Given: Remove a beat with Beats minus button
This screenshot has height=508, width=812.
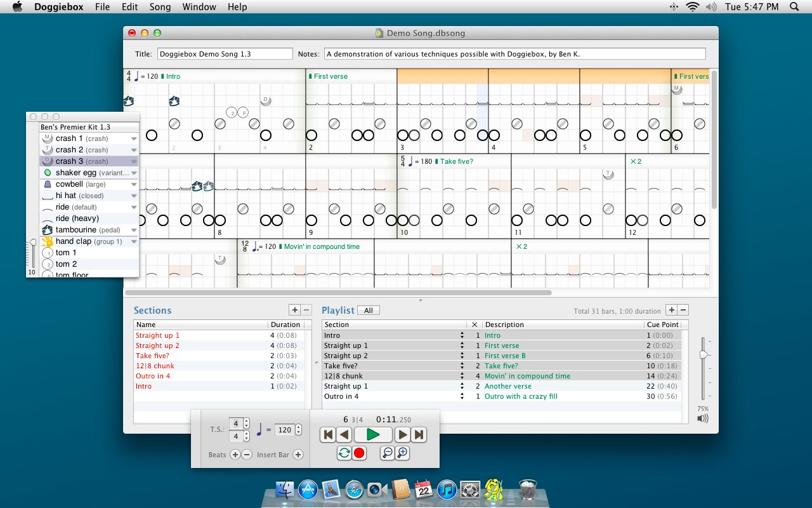Looking at the screenshot, I should (x=247, y=455).
